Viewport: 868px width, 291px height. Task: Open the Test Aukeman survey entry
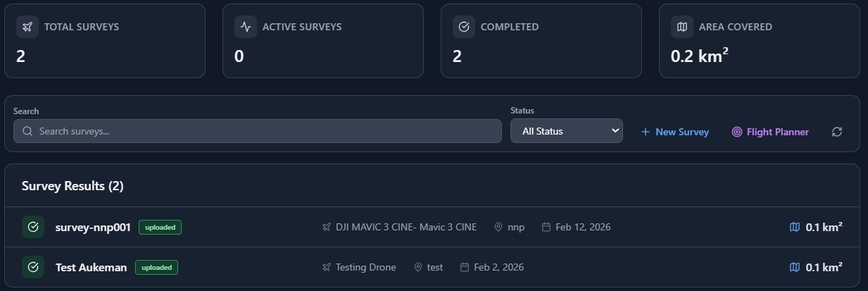91,267
